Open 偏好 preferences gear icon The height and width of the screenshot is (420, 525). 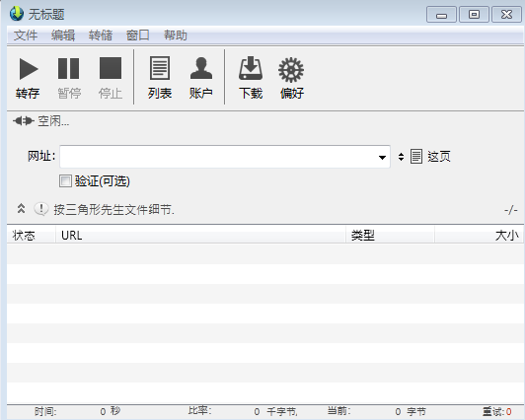point(291,70)
